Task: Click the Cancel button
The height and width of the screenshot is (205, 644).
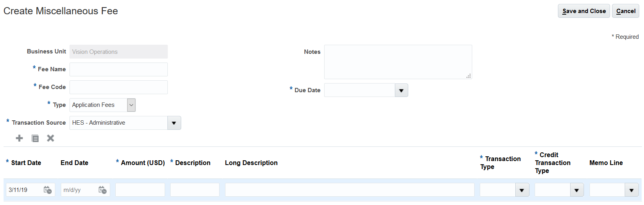Action: pyautogui.click(x=625, y=11)
